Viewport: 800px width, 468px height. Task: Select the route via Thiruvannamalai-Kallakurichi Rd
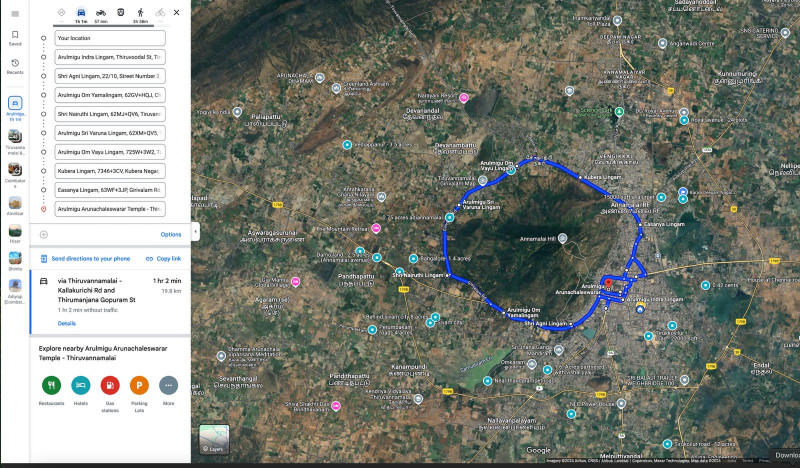110,302
